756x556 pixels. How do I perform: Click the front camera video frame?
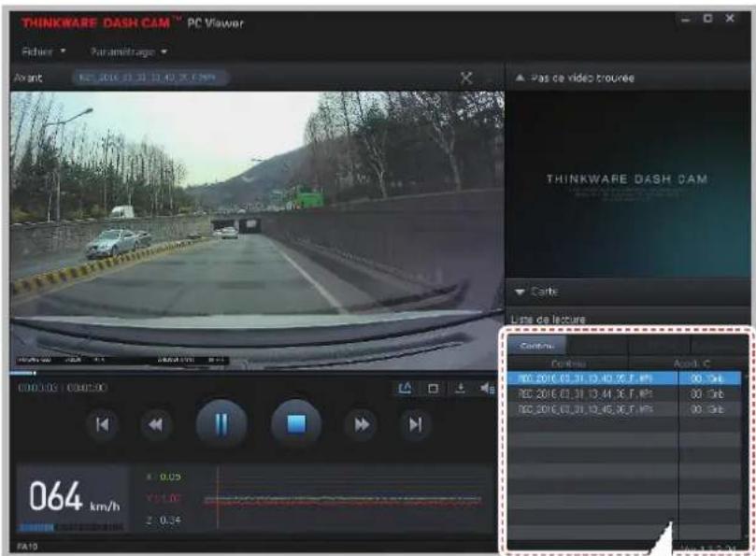(x=257, y=231)
